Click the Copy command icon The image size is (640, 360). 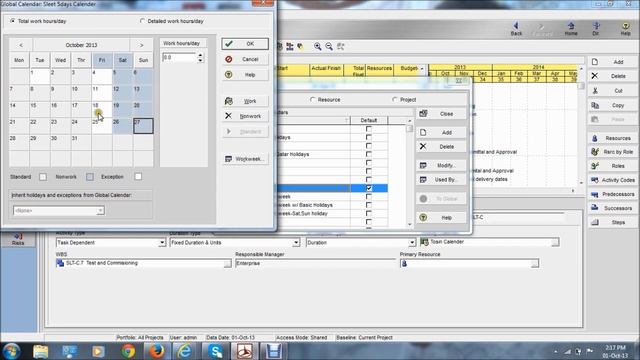pos(595,105)
